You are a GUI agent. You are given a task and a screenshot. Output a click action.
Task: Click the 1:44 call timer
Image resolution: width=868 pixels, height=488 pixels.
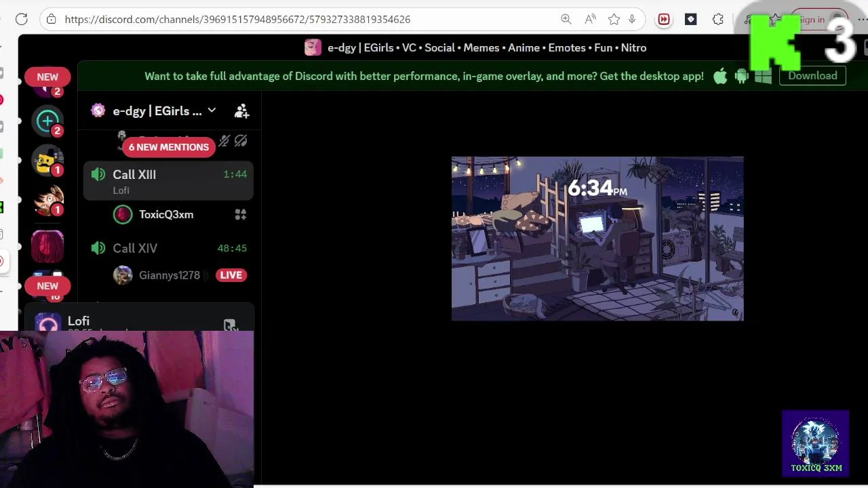click(x=235, y=174)
